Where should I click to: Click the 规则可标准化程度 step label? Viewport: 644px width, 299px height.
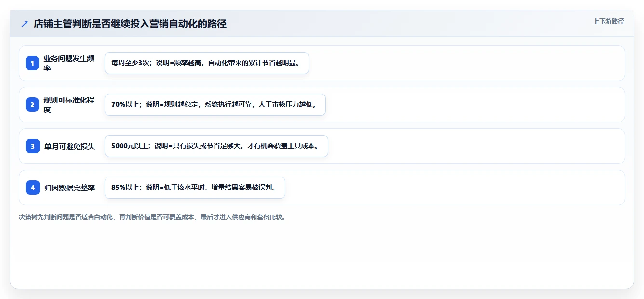tap(69, 105)
